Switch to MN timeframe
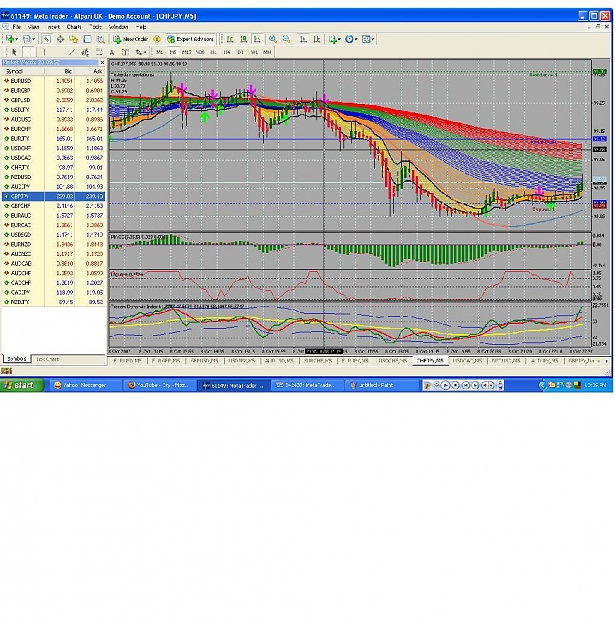 pos(267,52)
